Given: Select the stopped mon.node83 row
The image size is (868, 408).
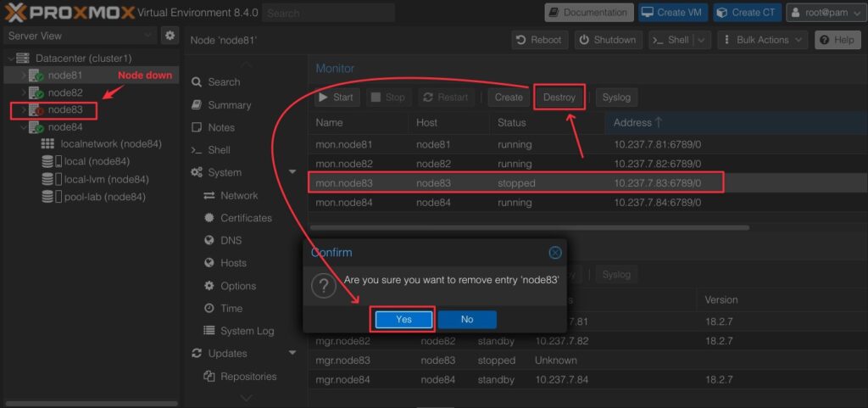Looking at the screenshot, I should point(588,182).
